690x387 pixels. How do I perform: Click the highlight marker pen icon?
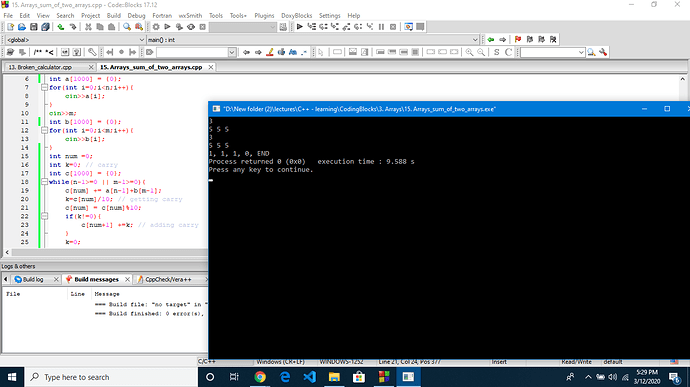pyautogui.click(x=270, y=52)
